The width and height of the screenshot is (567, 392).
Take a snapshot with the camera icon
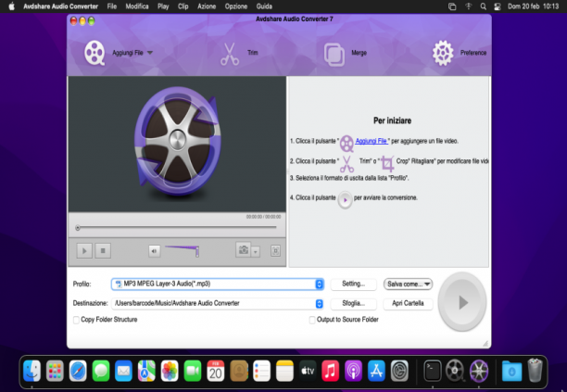[x=244, y=249]
